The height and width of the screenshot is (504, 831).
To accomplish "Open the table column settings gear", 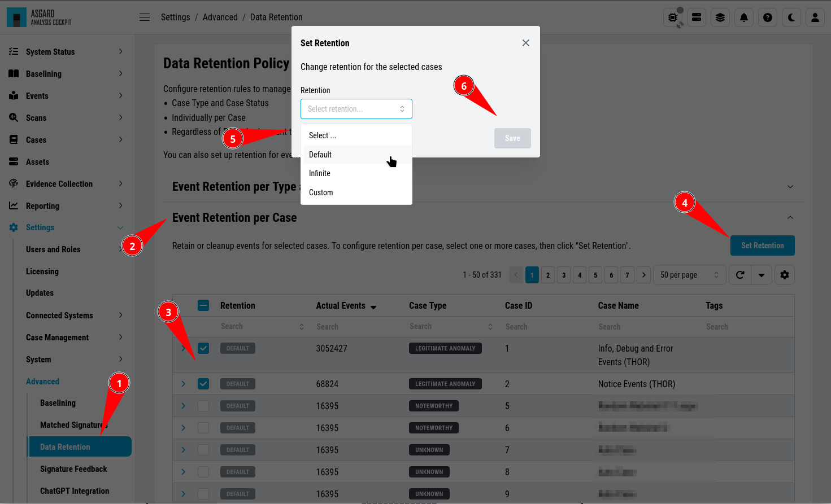I will coord(785,275).
